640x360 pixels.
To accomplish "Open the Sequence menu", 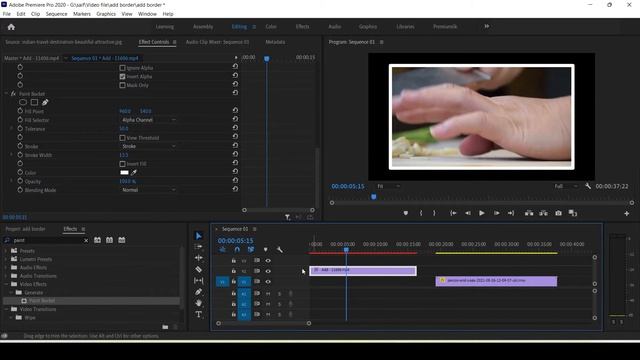I will [56, 14].
